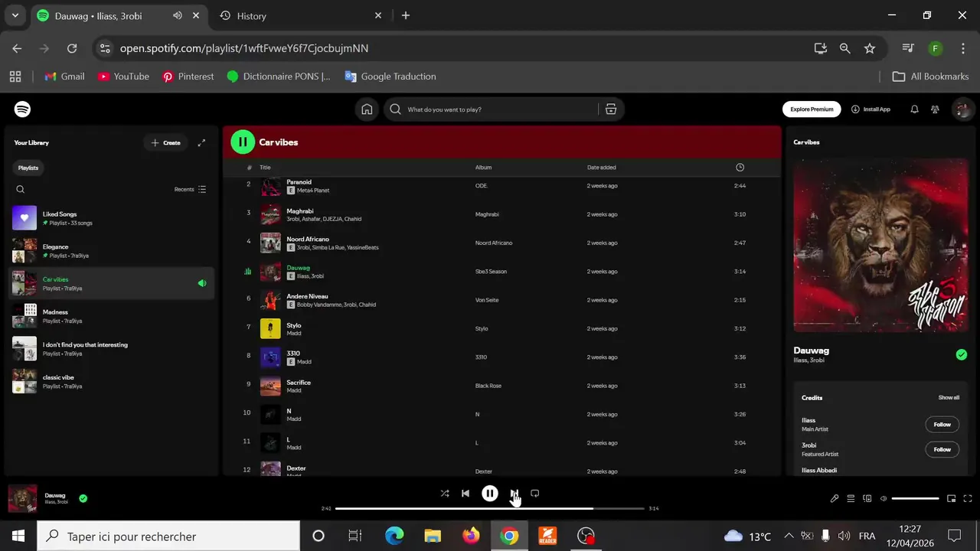Open Spotify home via logo
Viewport: 980px width, 551px height.
(23, 109)
